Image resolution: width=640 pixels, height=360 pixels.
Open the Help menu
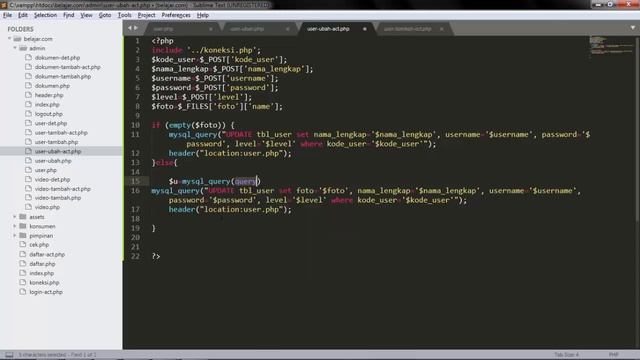(203, 15)
